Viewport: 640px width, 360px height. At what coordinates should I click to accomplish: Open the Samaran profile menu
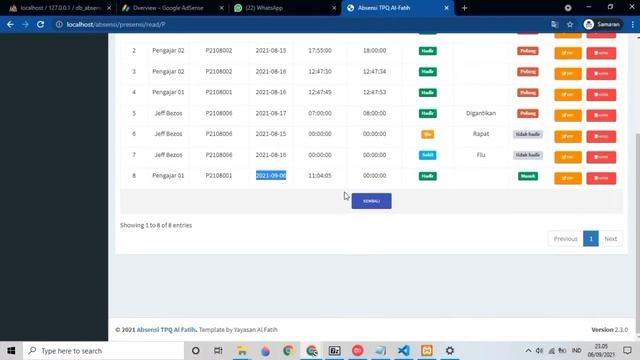[602, 24]
